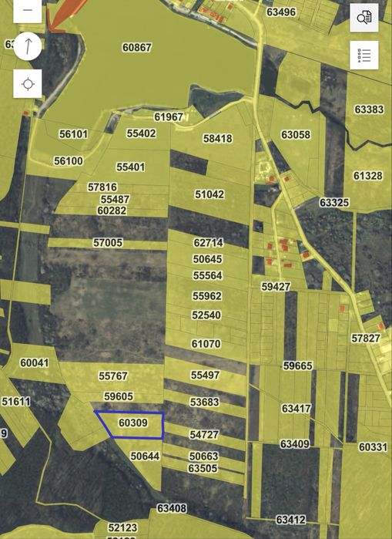392x539 pixels.
Task: Select parcel 60282
Action: 112,211
